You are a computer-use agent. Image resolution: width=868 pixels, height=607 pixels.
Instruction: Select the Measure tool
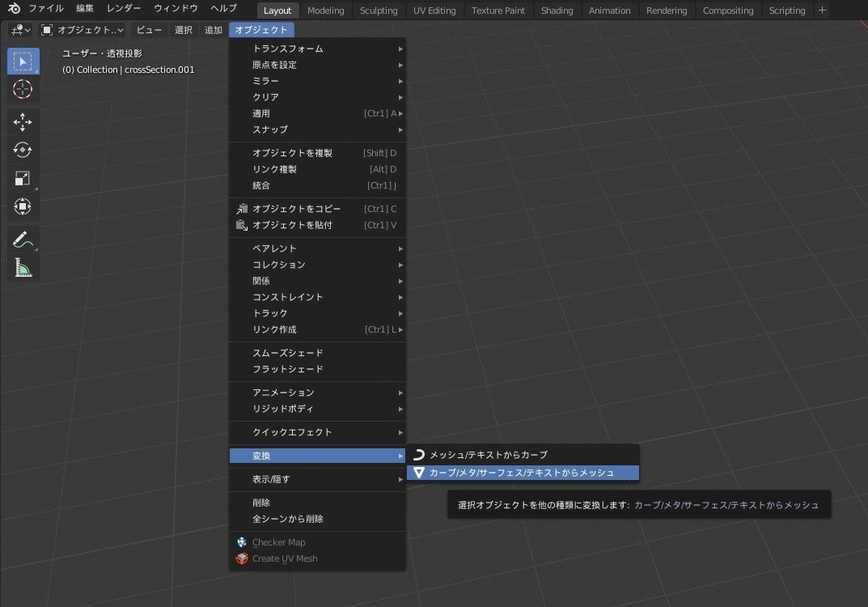(23, 268)
